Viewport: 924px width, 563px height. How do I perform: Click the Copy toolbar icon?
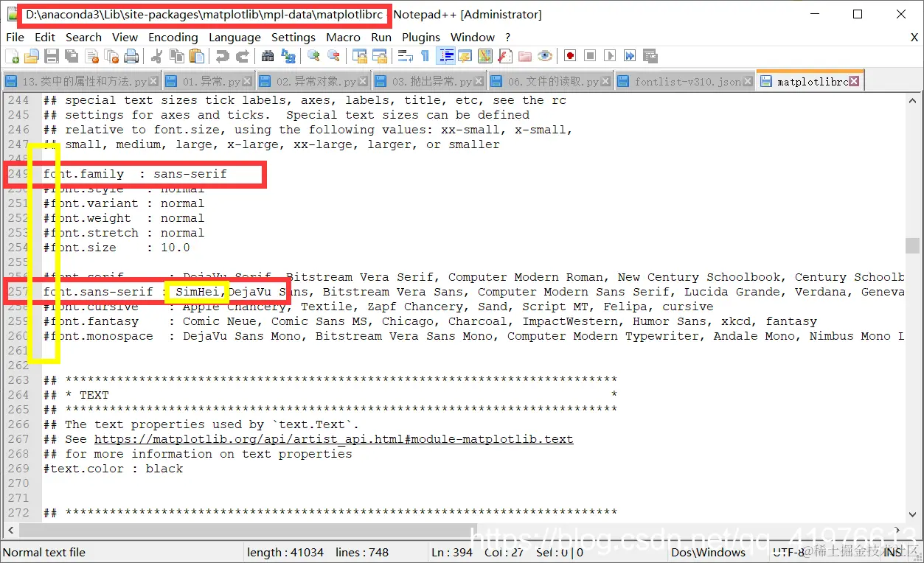(177, 56)
